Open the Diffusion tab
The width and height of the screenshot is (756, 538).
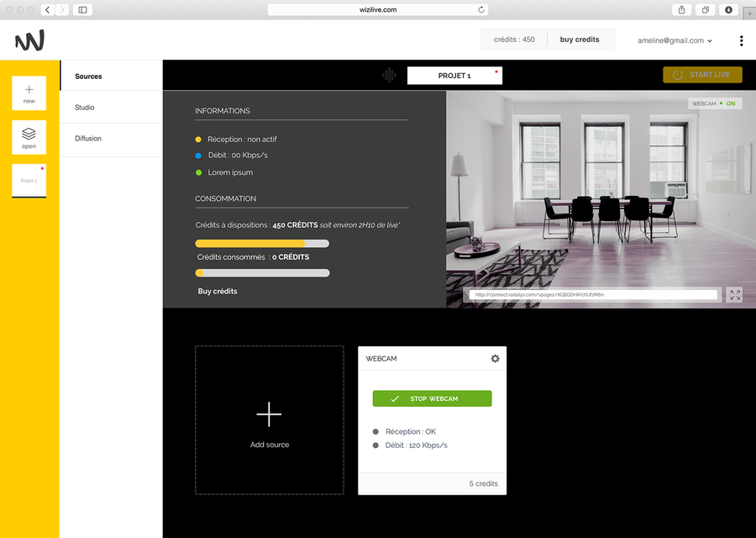[x=88, y=139]
